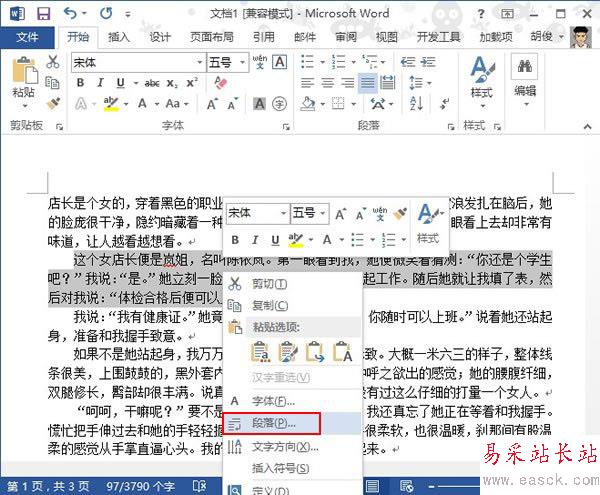Open proofing book icon in status bar
Viewport: 600px width, 495px height.
click(x=199, y=486)
